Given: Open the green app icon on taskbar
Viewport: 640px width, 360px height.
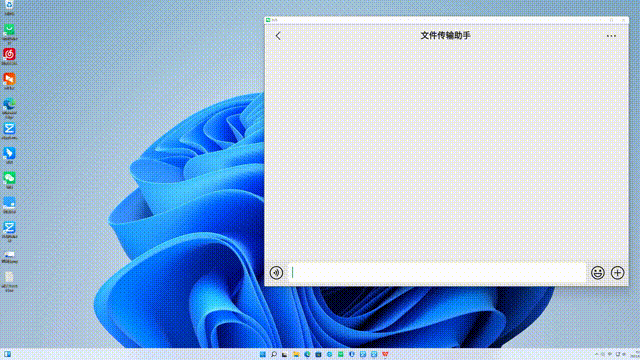Looking at the screenshot, I should pyautogui.click(x=340, y=354).
